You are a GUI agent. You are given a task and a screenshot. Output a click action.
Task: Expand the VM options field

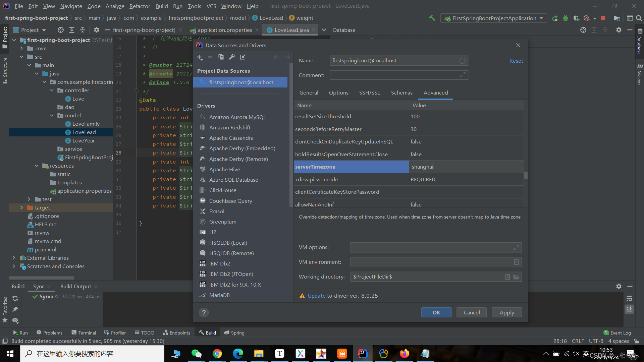[516, 247]
